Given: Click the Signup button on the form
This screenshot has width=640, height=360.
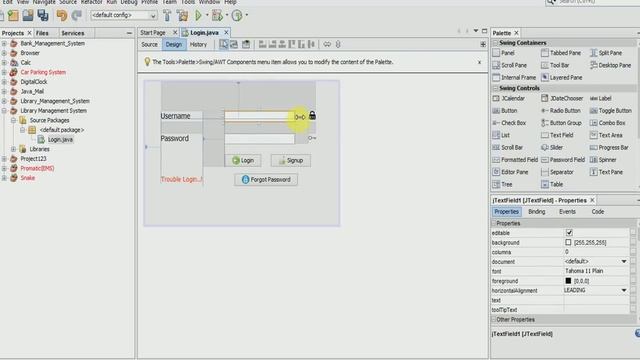Looking at the screenshot, I should click(x=291, y=160).
